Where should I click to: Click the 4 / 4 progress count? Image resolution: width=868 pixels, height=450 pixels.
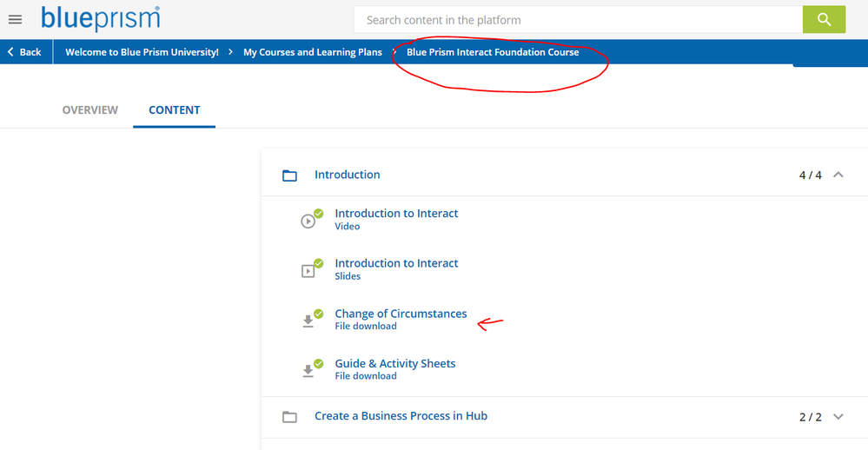810,175
